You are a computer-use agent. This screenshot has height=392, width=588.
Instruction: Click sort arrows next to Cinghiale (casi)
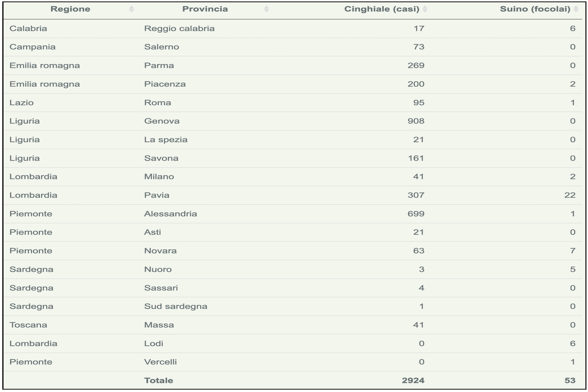[x=425, y=9]
